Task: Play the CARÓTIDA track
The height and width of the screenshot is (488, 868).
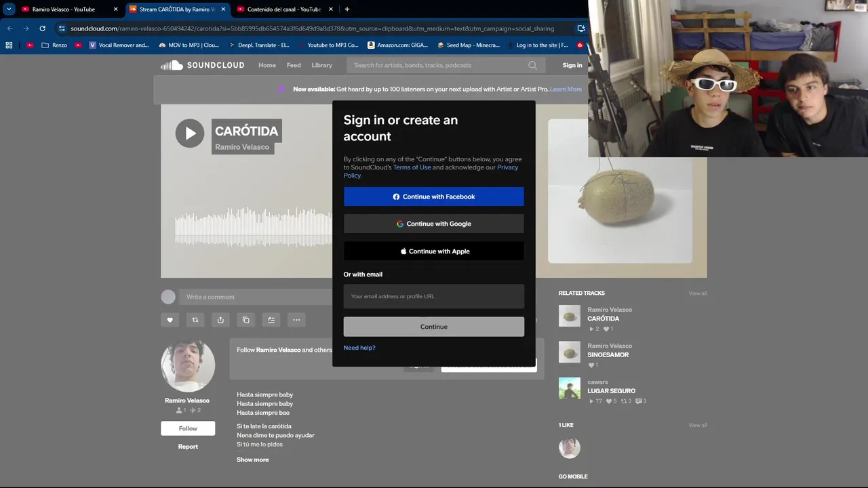Action: pyautogui.click(x=190, y=134)
